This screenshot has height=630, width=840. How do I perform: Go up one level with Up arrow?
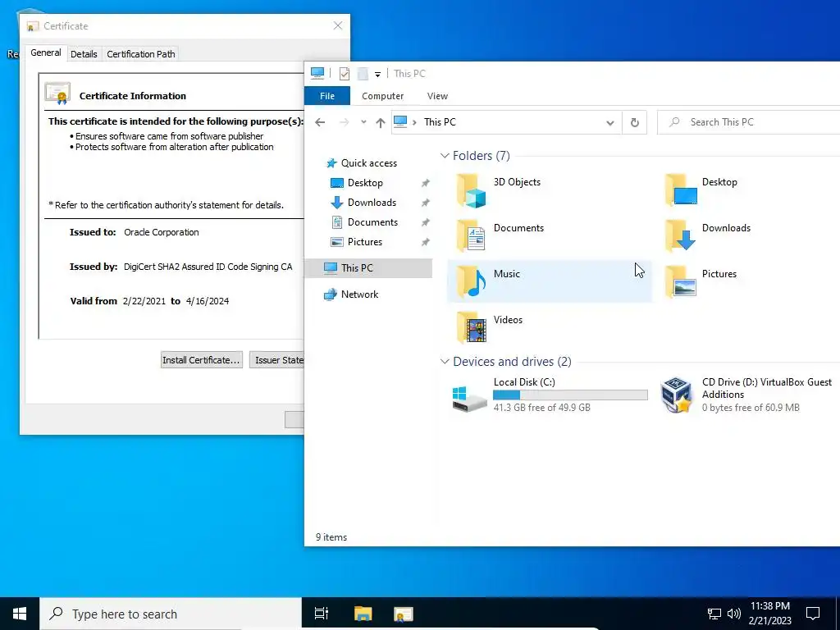(381, 123)
